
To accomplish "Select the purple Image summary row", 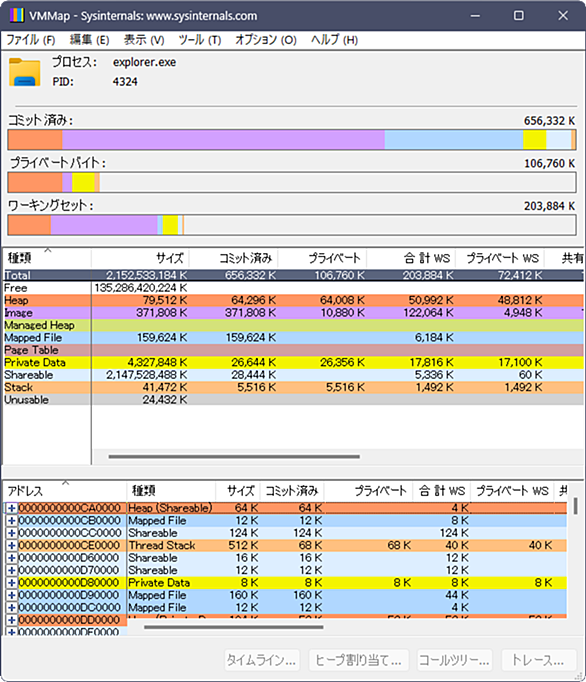I will pos(294,313).
